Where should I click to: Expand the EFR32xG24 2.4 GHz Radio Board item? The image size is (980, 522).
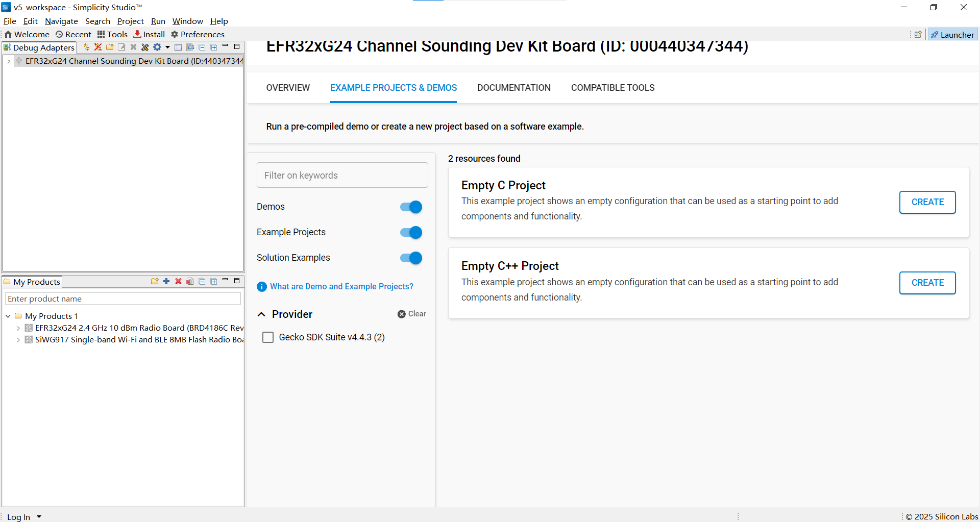[x=18, y=328]
